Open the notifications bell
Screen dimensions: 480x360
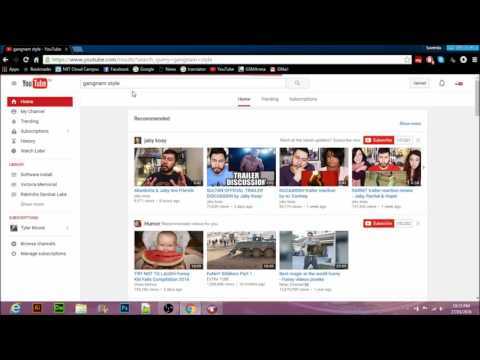[442, 83]
